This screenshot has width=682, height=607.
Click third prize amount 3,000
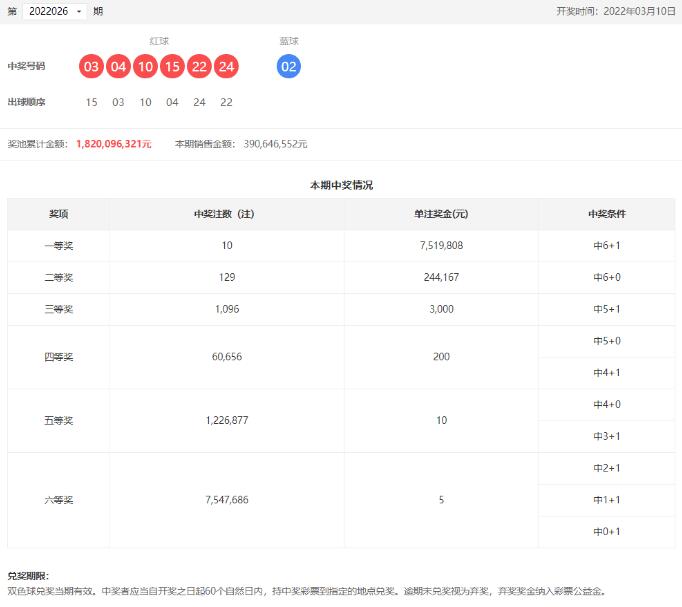click(441, 309)
